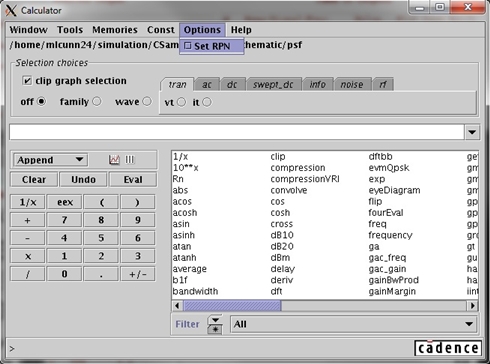This screenshot has width=490, height=364.
Task: Open the Tools menu
Action: pyautogui.click(x=70, y=30)
